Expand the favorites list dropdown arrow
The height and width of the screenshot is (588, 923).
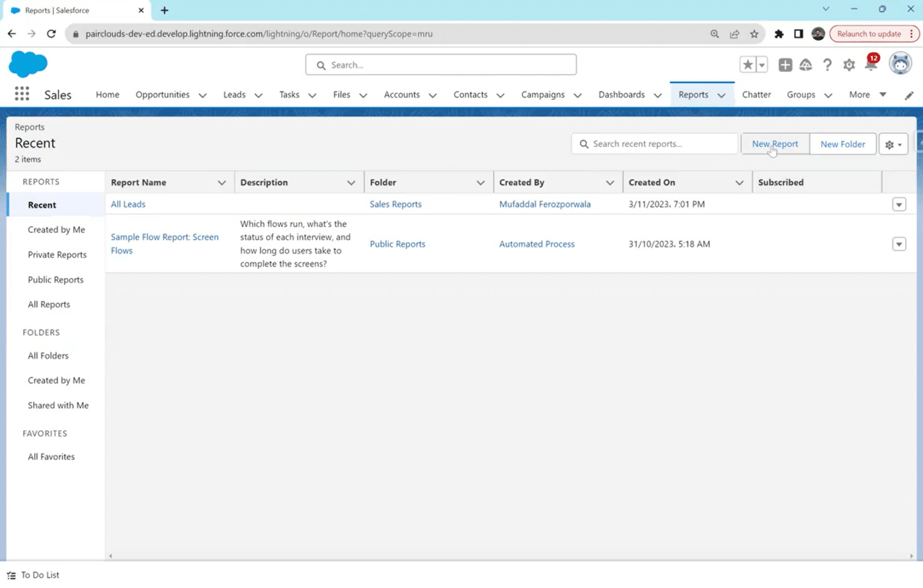point(762,65)
